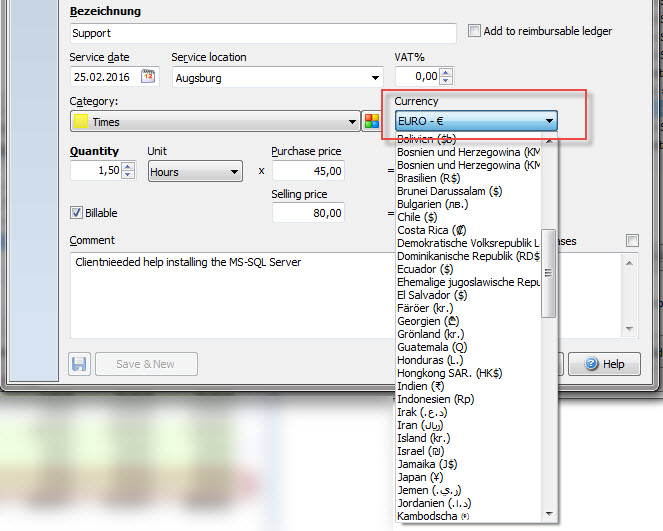
Task: Open the Category dropdown arrow
Action: [x=352, y=122]
